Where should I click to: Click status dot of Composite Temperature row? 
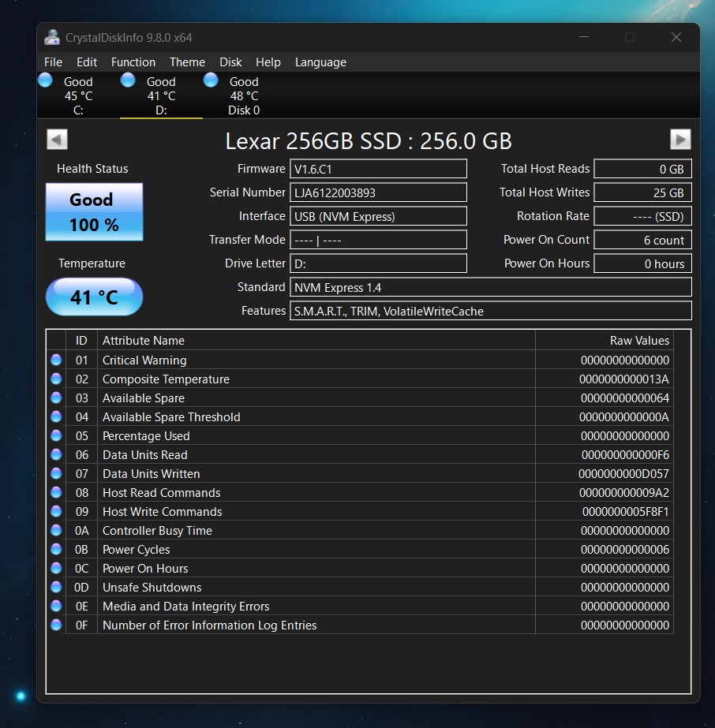pos(56,379)
